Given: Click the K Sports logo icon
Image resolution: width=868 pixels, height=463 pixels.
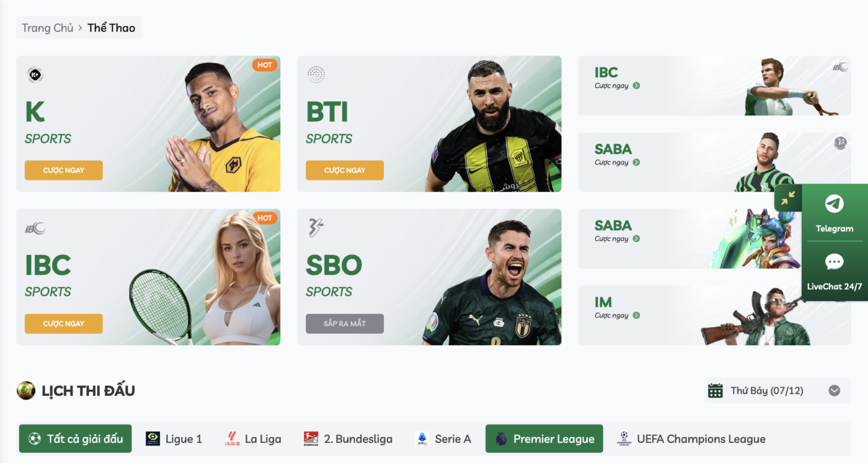Looking at the screenshot, I should 35,75.
